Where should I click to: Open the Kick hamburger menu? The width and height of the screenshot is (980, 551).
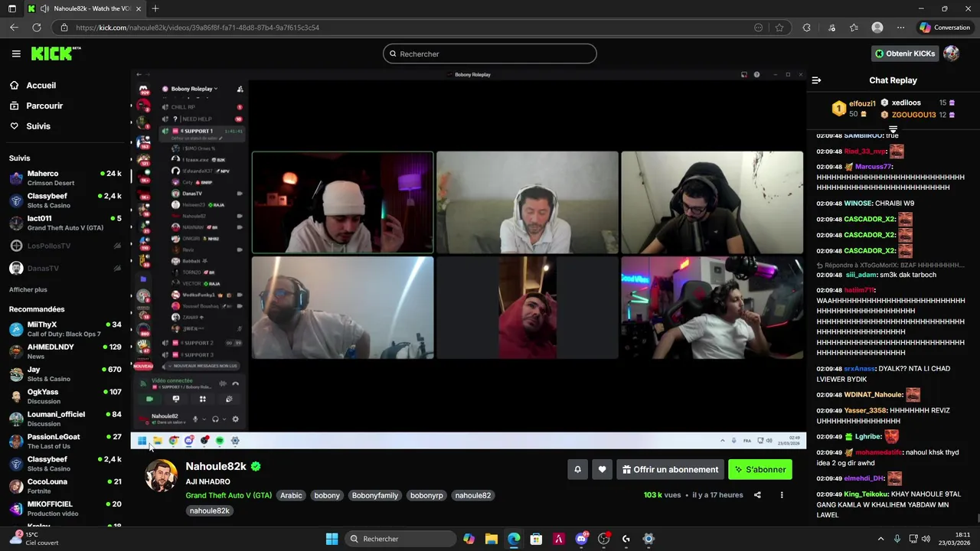[x=16, y=54]
